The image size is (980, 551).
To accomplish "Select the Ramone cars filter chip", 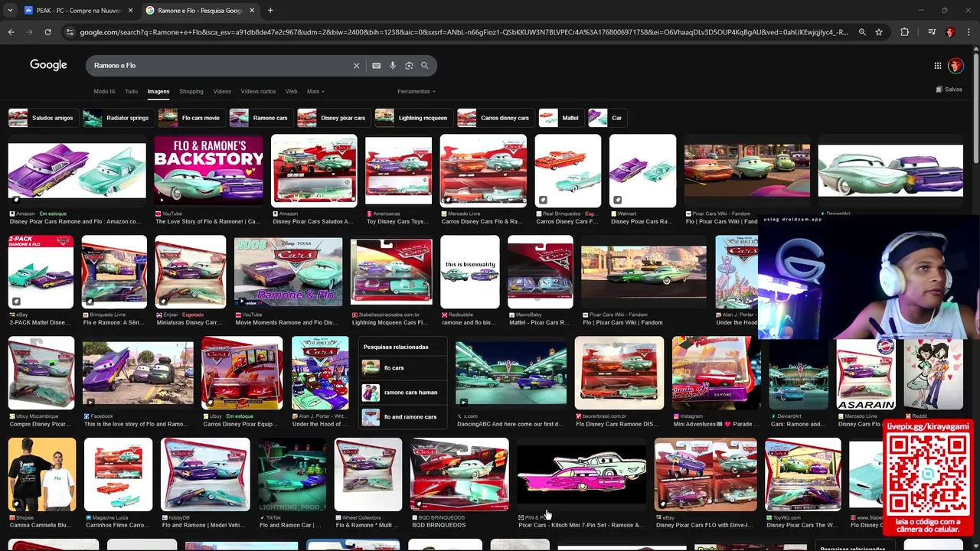I will point(260,118).
